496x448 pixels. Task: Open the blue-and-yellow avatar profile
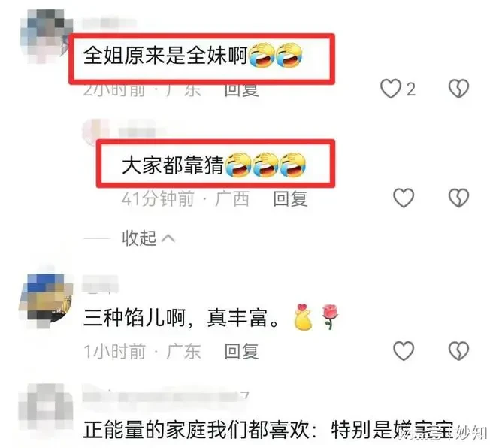pos(46,301)
